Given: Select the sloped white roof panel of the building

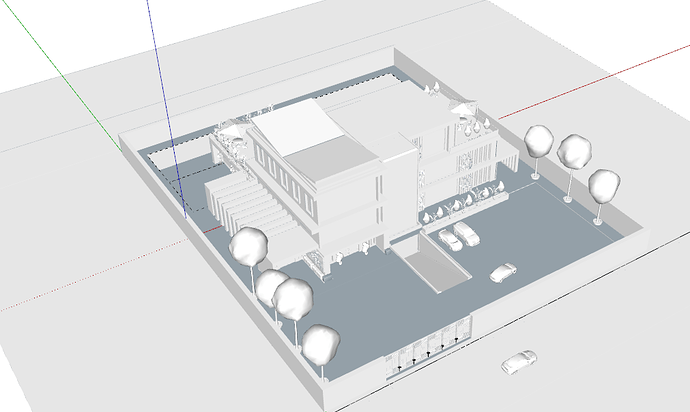Looking at the screenshot, I should [298, 127].
